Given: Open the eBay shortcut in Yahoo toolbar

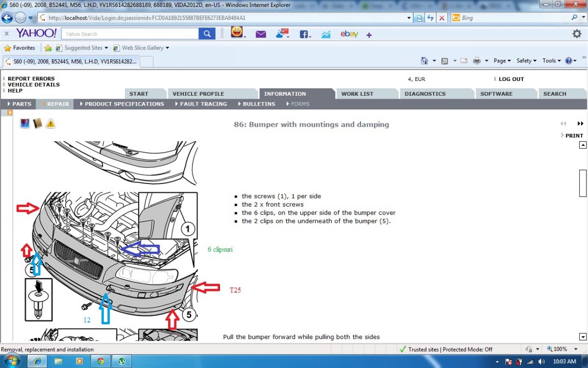Looking at the screenshot, I should 349,34.
